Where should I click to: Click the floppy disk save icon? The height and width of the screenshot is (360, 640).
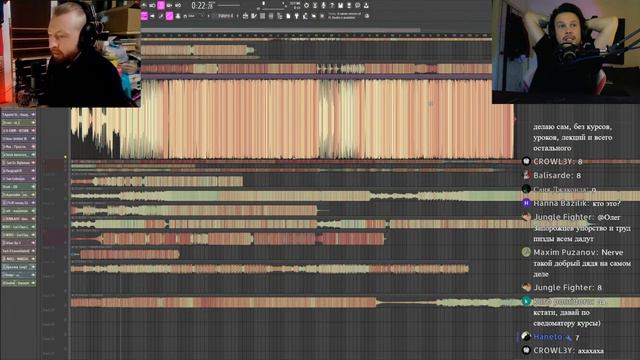coord(340,5)
